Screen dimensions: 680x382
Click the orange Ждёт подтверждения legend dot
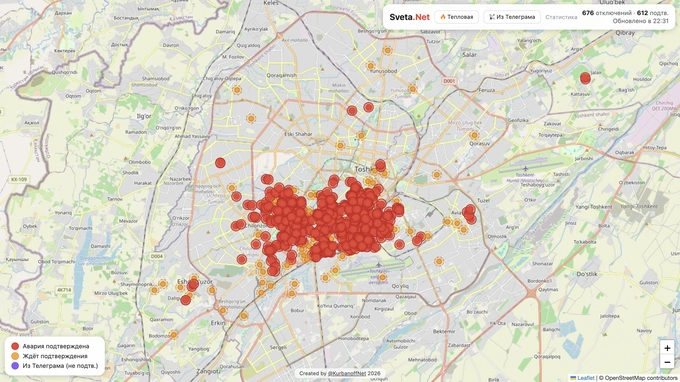[15, 356]
